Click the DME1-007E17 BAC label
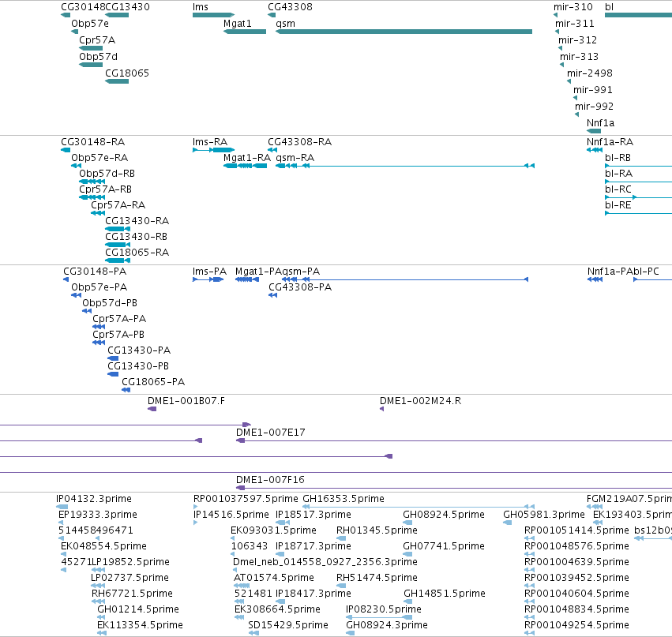The height and width of the screenshot is (637, 672). pos(270,433)
